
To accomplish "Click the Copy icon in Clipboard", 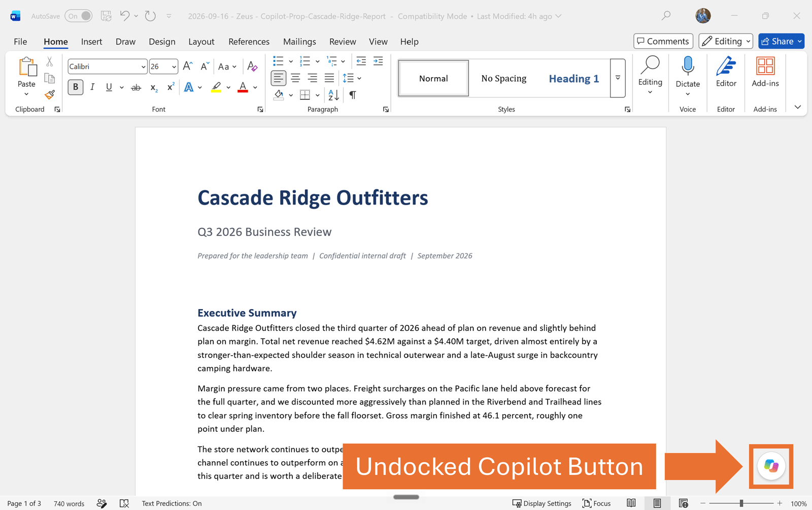I will (x=49, y=78).
